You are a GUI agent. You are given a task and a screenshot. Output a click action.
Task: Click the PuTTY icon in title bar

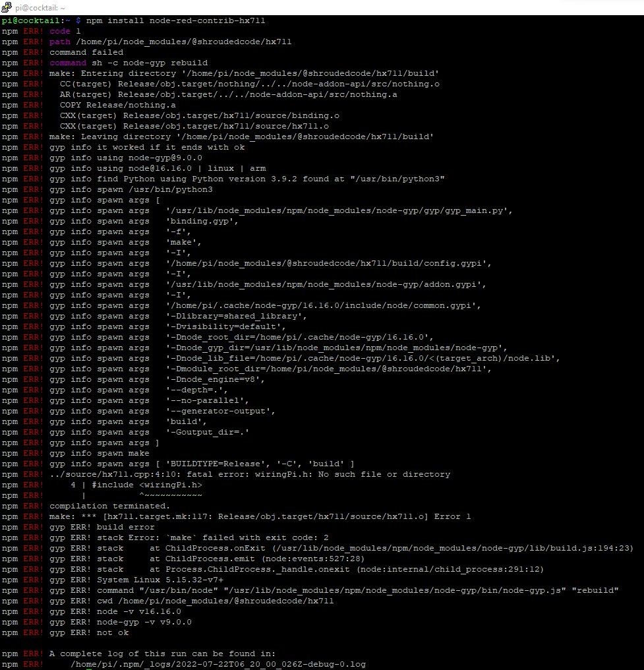[x=7, y=7]
